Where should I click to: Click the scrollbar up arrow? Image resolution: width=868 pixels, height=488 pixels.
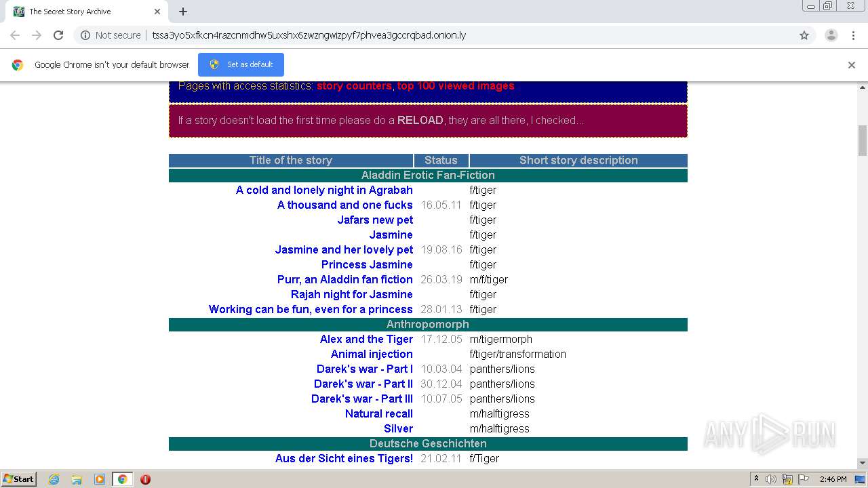pyautogui.click(x=863, y=87)
